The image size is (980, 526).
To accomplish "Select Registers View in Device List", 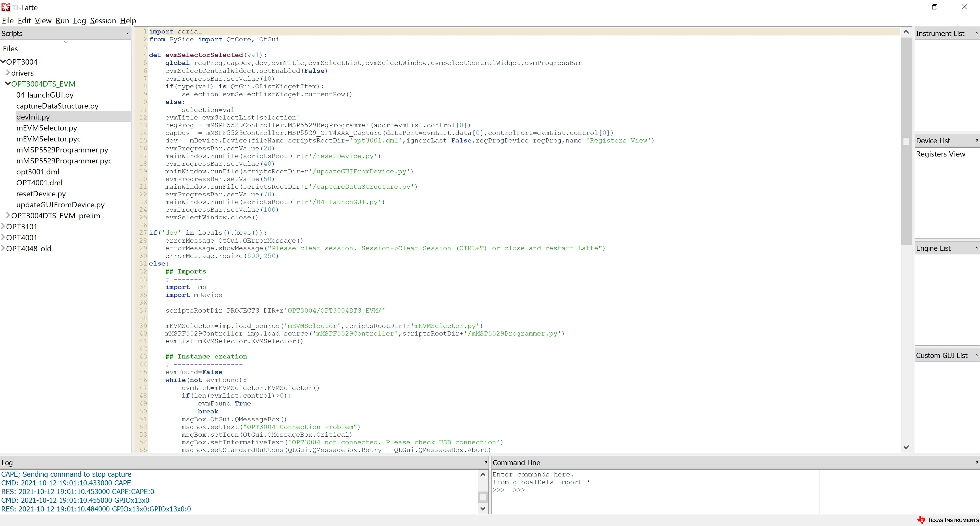I will (x=940, y=154).
